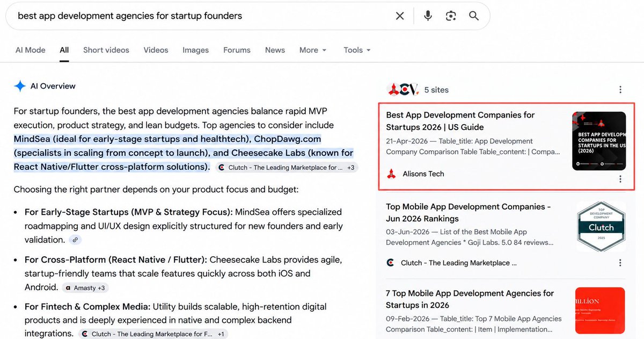Open the Clutch source chip with +3
Image resolution: width=644 pixels, height=339 pixels.
tap(287, 168)
